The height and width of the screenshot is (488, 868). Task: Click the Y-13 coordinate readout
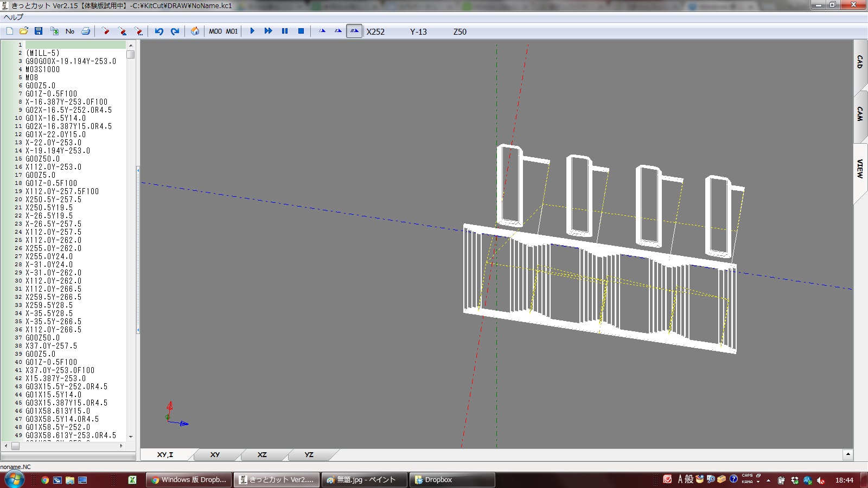[418, 32]
